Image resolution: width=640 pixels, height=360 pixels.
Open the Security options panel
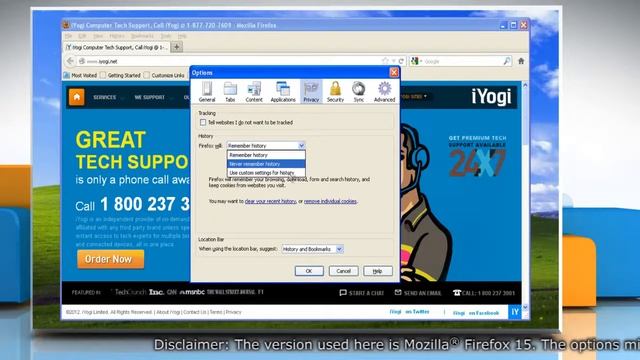coord(335,91)
